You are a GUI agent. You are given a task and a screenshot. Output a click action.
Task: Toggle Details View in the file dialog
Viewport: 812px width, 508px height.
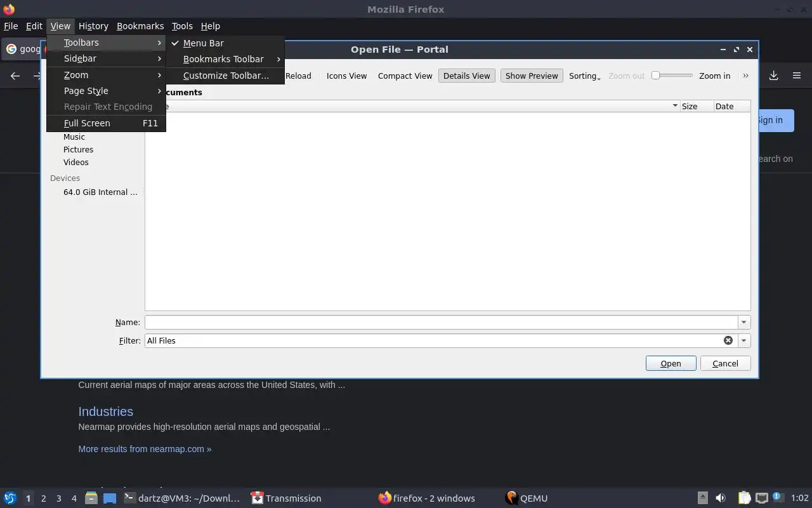(467, 76)
